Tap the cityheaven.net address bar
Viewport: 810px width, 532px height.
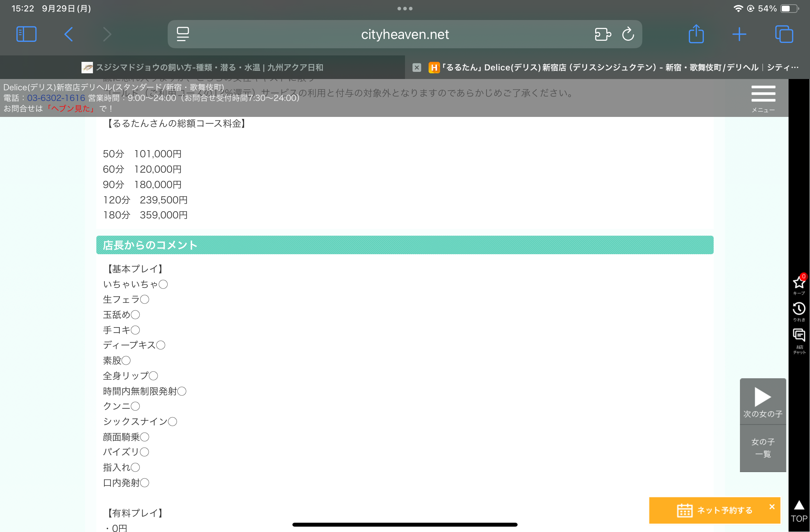[x=405, y=34]
